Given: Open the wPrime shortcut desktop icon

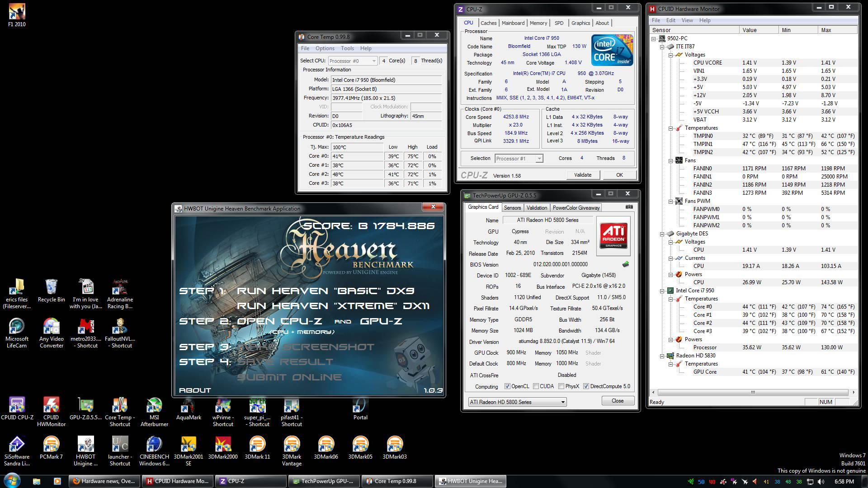Looking at the screenshot, I should [x=223, y=412].
